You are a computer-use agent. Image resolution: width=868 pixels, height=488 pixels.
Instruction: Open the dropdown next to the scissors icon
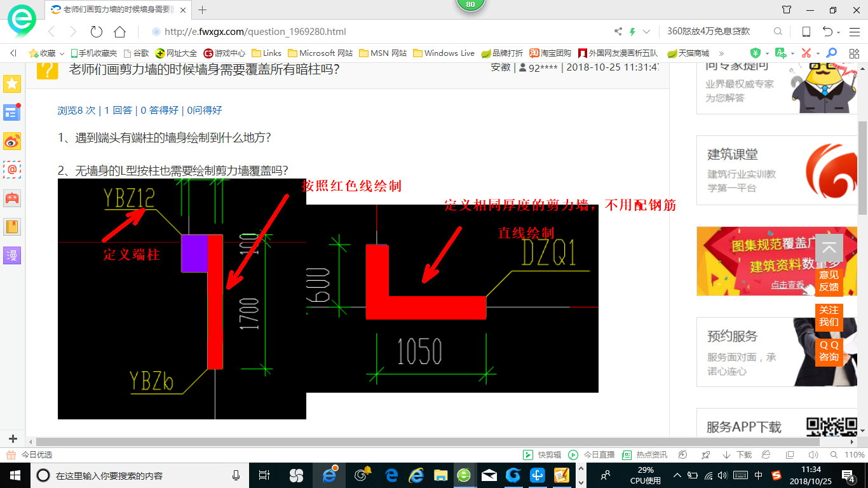pyautogui.click(x=818, y=54)
